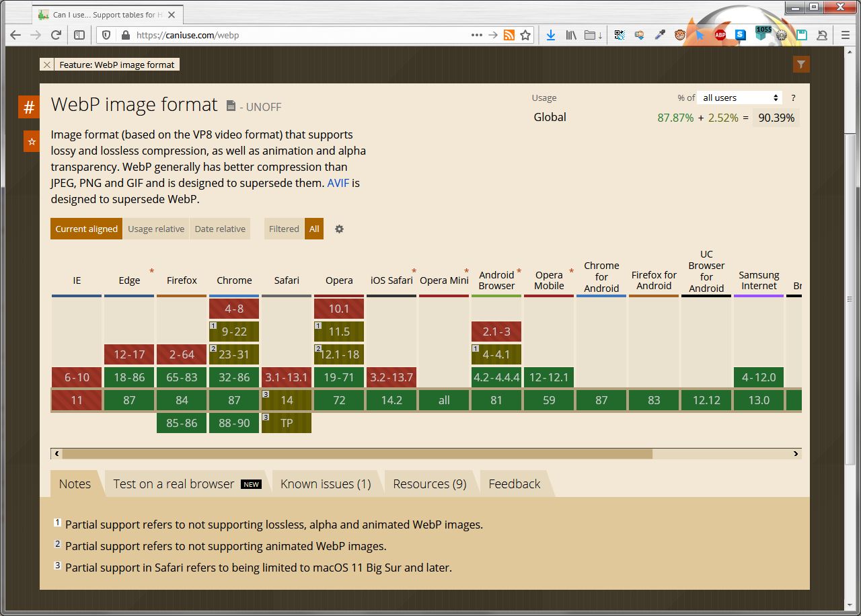Click the horizontal scrollbar right arrow
Screen dimensions: 861x616
click(796, 454)
